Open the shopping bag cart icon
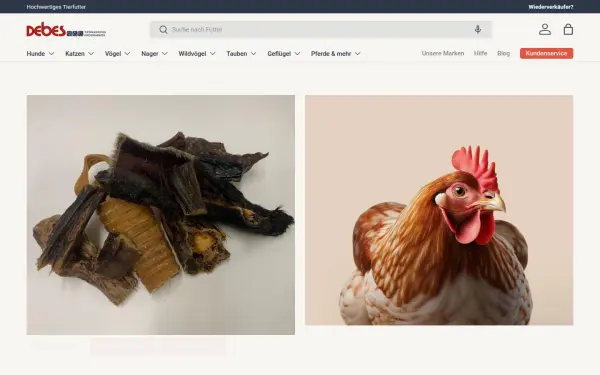 568,29
